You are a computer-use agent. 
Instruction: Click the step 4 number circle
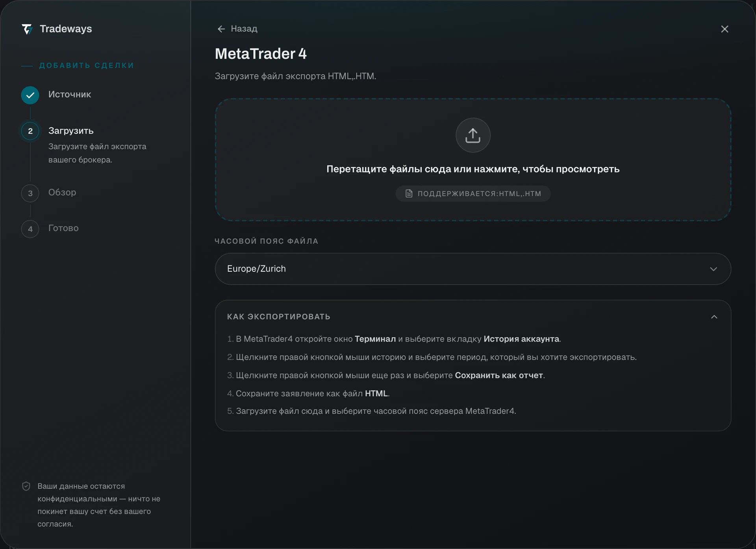(x=30, y=229)
